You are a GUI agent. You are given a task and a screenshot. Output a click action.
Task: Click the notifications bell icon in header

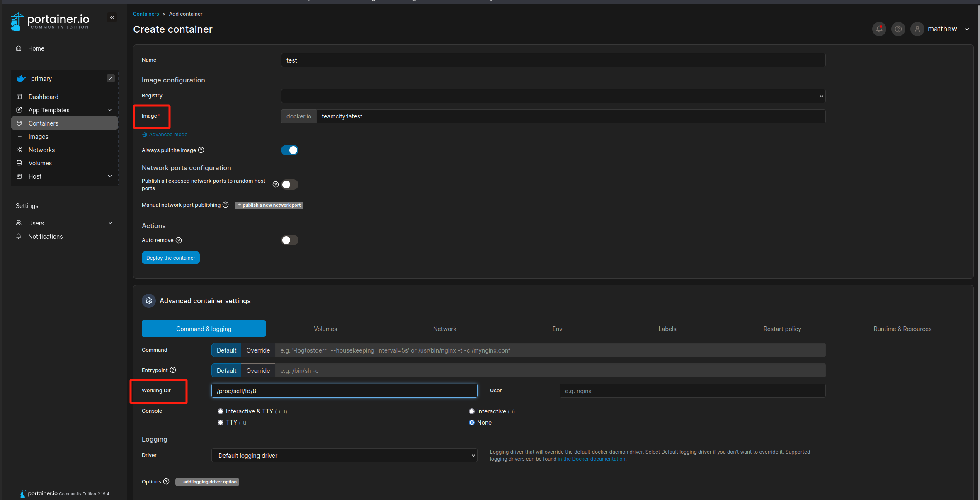pyautogui.click(x=879, y=29)
